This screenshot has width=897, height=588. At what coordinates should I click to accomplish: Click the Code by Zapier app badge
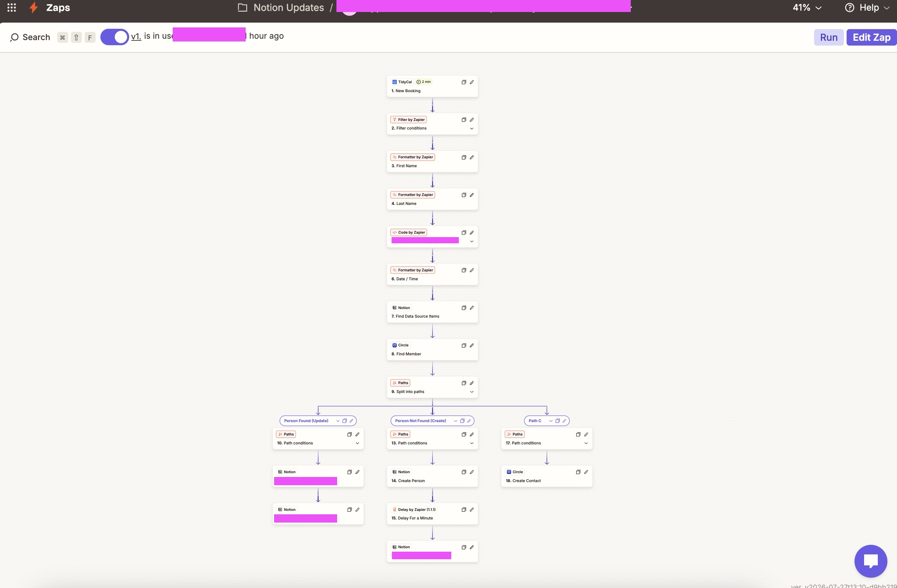pyautogui.click(x=408, y=233)
